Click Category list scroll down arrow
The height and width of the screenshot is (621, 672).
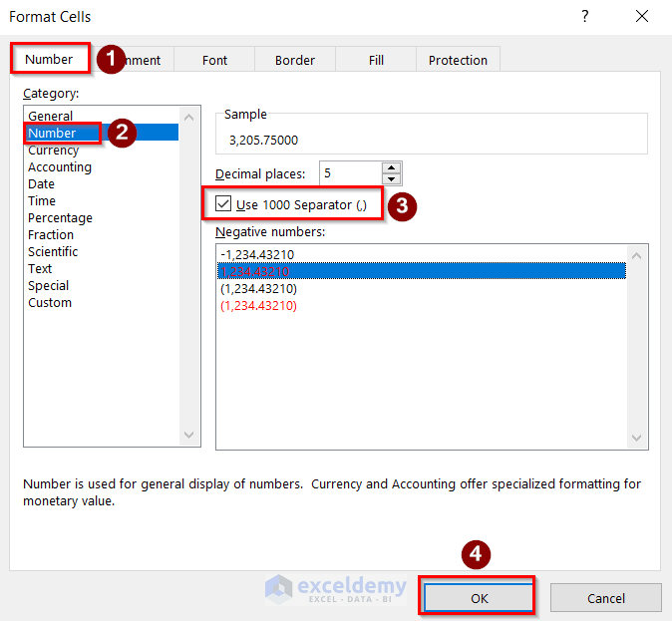[188, 435]
